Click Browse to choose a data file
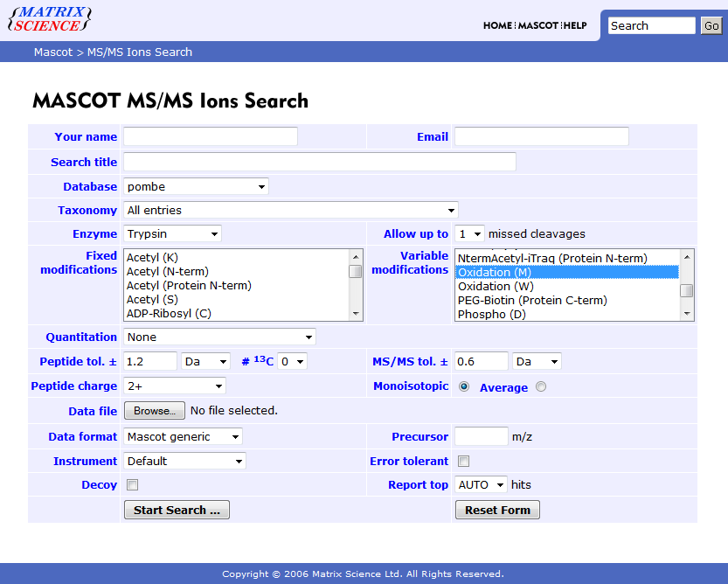The width and height of the screenshot is (728, 584). tap(155, 411)
